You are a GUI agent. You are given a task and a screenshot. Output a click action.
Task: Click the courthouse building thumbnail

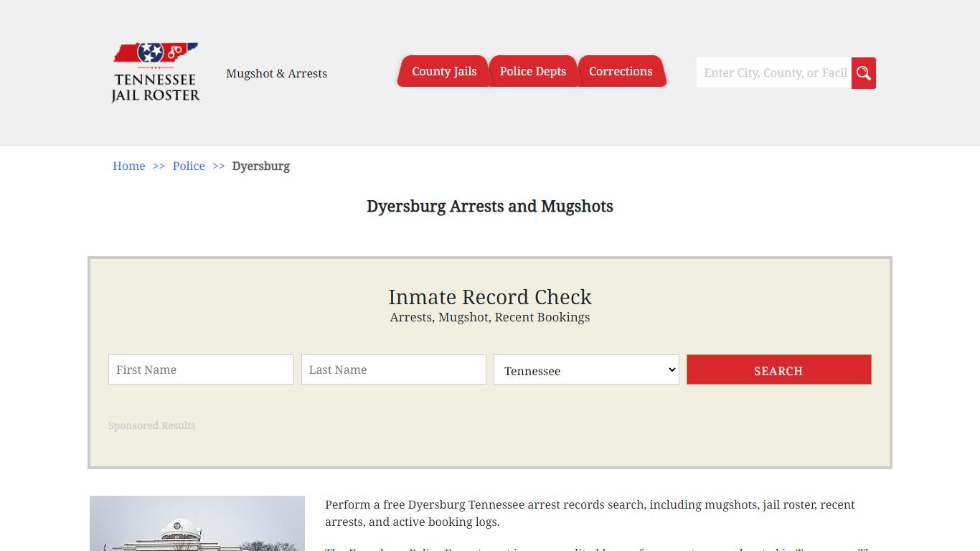[x=197, y=523]
